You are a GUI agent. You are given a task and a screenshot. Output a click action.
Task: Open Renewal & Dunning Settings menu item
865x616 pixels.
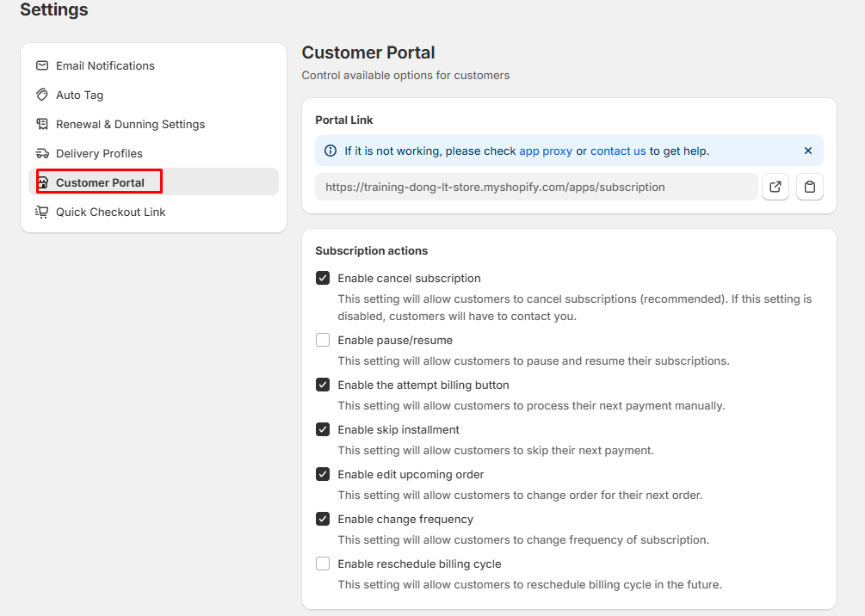tap(130, 124)
